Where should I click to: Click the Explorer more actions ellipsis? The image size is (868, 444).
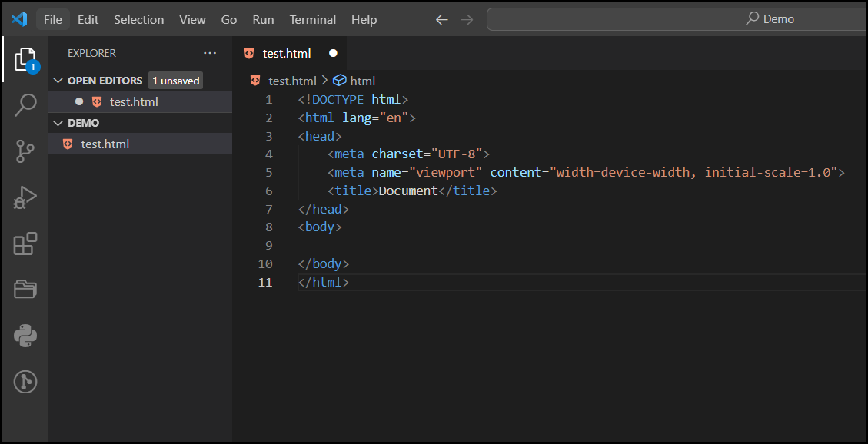pyautogui.click(x=210, y=53)
